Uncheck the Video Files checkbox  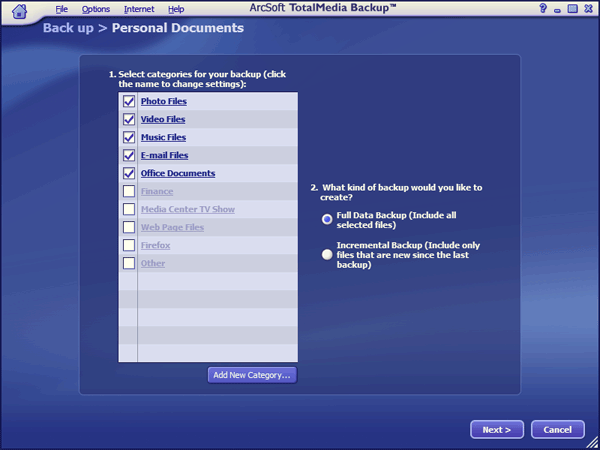pos(129,120)
